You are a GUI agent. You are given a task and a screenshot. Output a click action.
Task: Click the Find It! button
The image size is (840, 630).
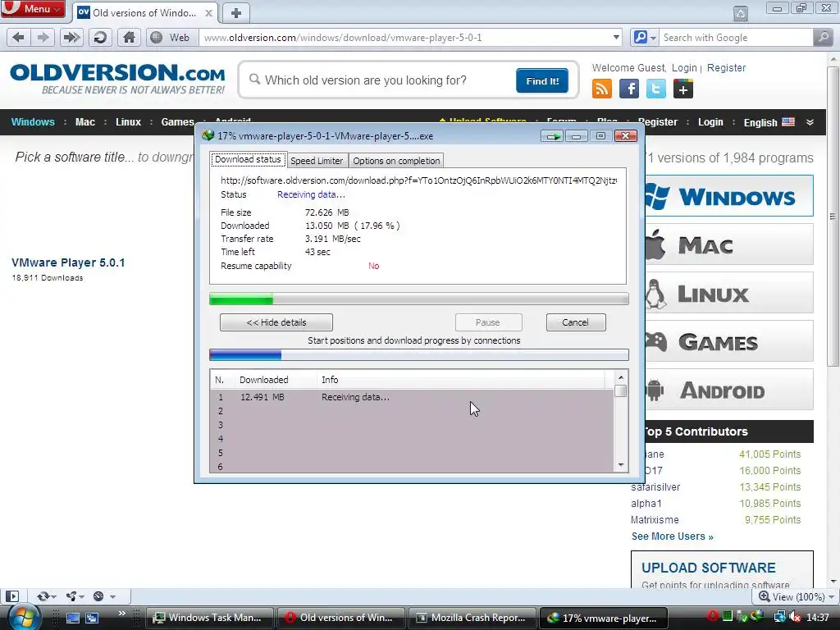point(542,81)
